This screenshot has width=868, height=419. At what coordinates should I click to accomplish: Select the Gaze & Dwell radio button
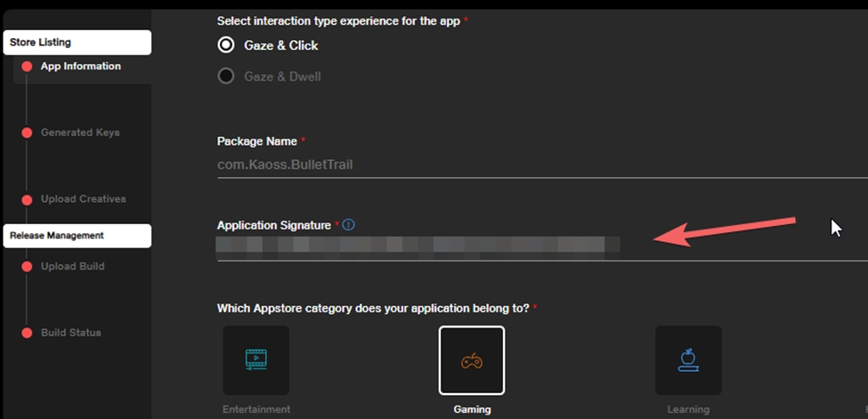click(226, 77)
